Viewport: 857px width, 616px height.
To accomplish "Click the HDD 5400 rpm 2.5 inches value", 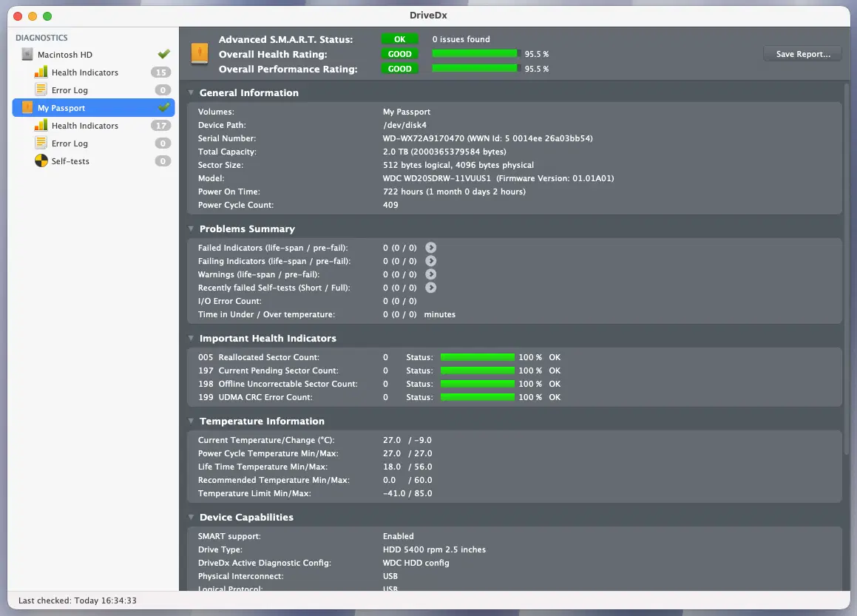I will [x=434, y=549].
